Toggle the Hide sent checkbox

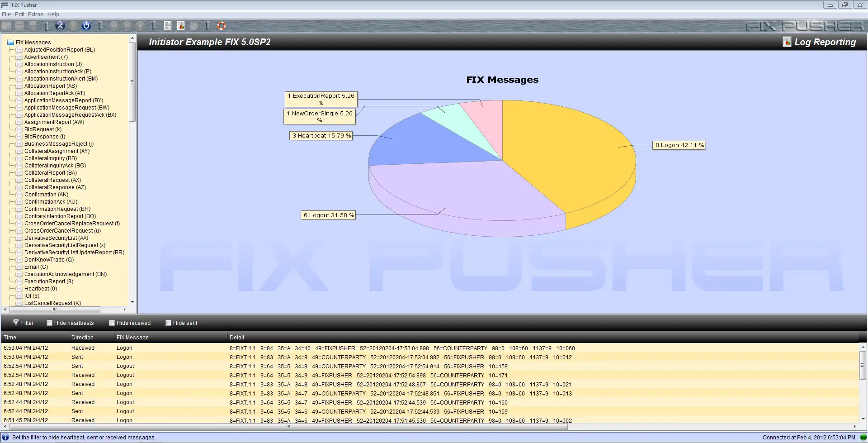point(169,323)
